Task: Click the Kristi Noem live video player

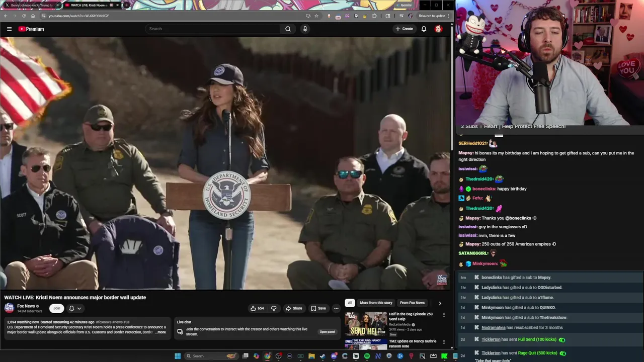Action: click(x=225, y=163)
